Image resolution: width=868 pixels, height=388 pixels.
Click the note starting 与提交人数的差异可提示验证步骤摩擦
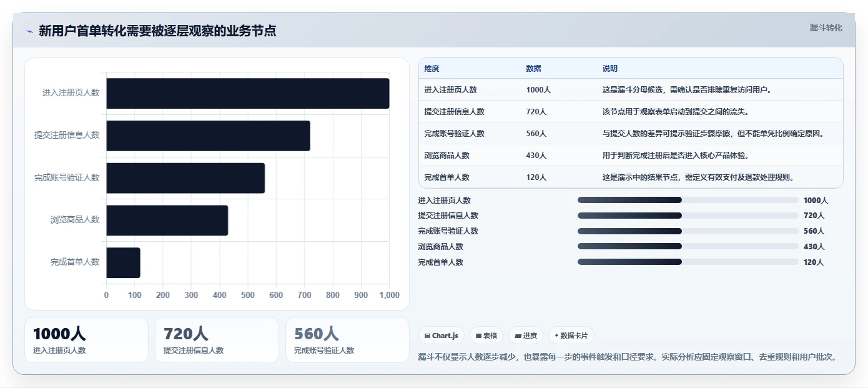(713, 134)
